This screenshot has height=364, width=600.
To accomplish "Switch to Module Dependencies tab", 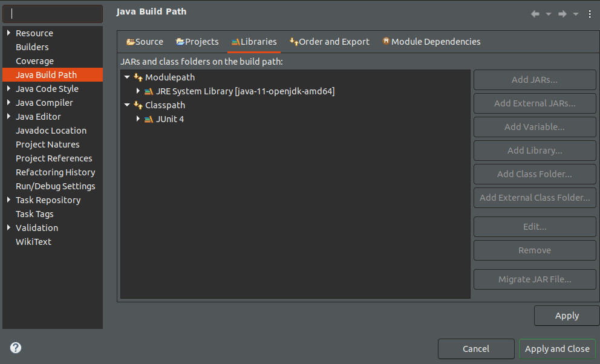I will point(431,42).
